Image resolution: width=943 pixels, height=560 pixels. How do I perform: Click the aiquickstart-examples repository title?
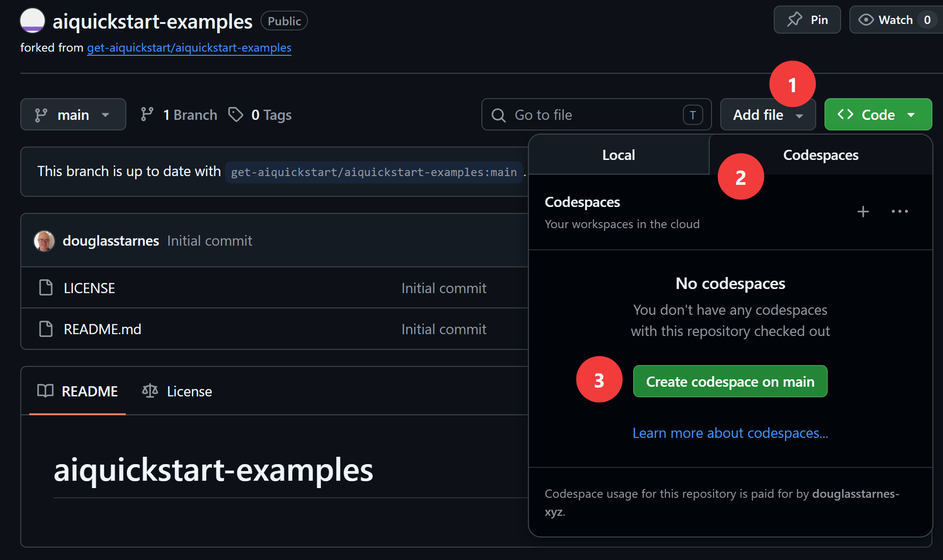coord(152,21)
